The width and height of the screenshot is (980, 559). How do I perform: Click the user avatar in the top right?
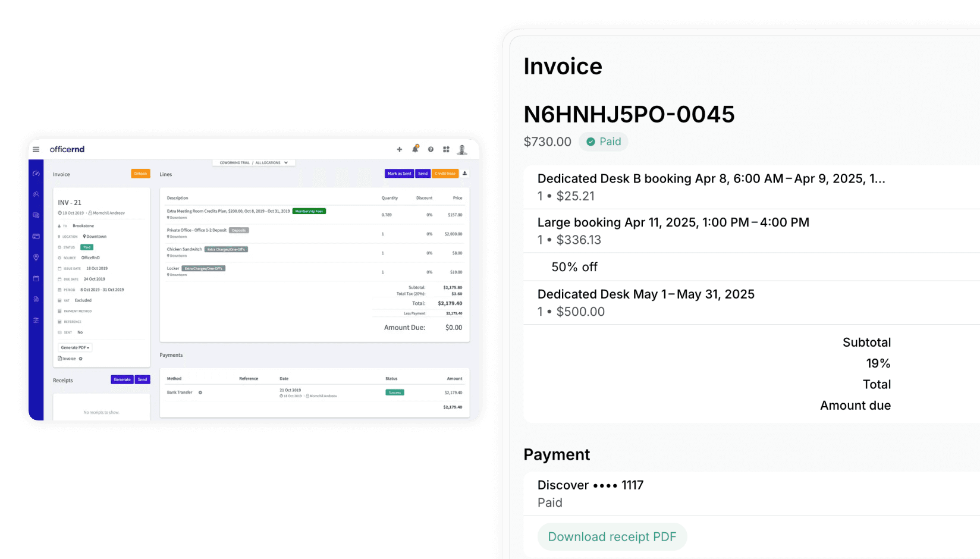462,149
